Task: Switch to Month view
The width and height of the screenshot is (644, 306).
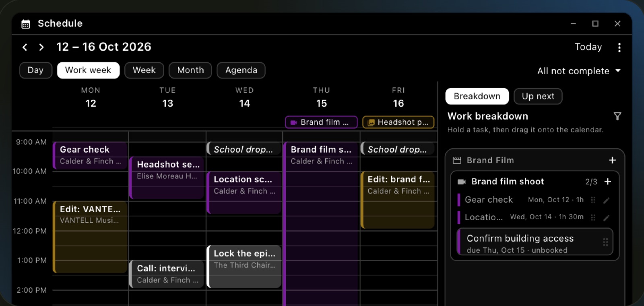Action: click(190, 70)
